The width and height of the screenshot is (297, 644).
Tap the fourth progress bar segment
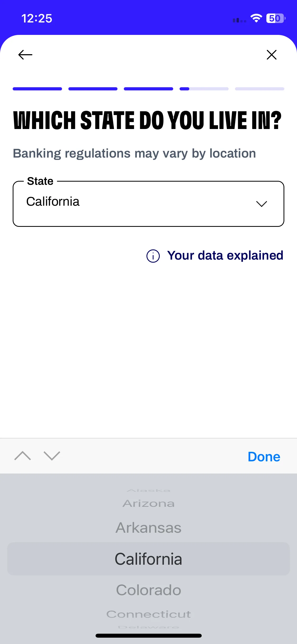click(x=204, y=89)
